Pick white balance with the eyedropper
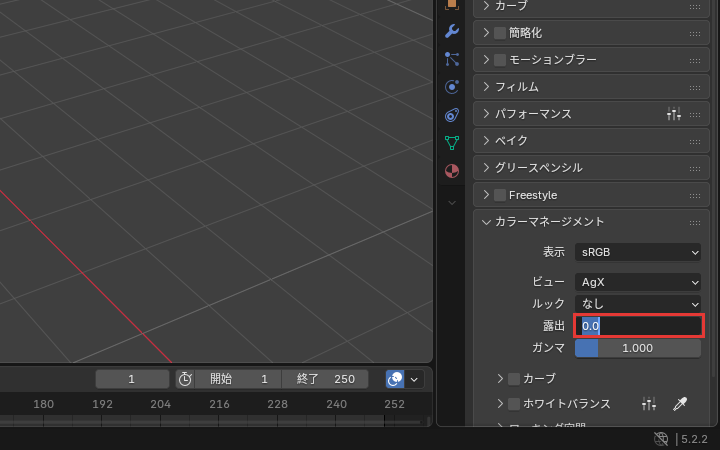The width and height of the screenshot is (720, 450). point(680,404)
